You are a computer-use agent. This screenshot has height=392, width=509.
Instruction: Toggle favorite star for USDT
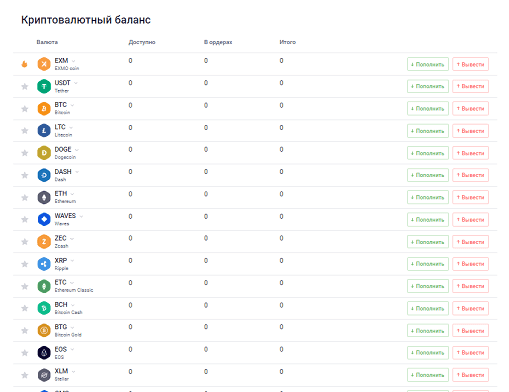point(25,87)
